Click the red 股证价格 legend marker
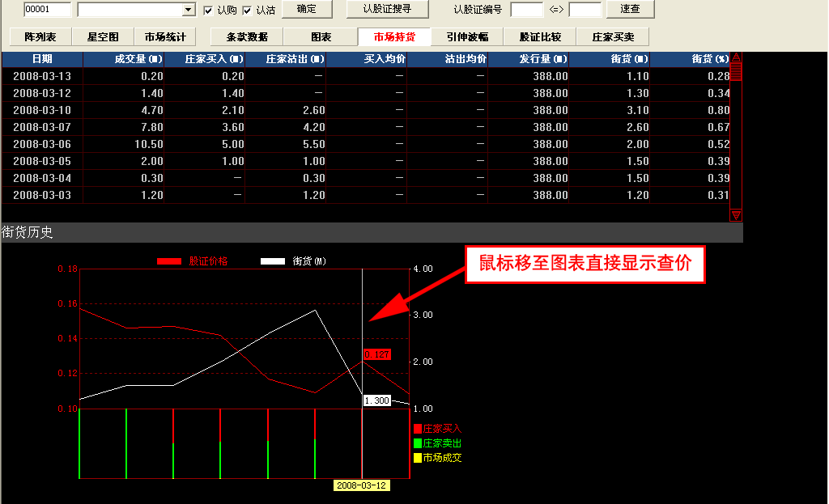 coord(169,261)
